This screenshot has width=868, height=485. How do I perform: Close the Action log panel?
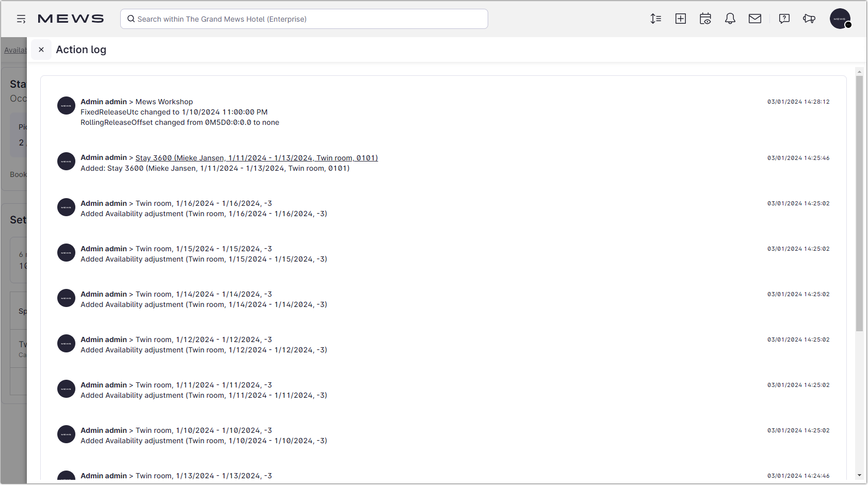41,49
